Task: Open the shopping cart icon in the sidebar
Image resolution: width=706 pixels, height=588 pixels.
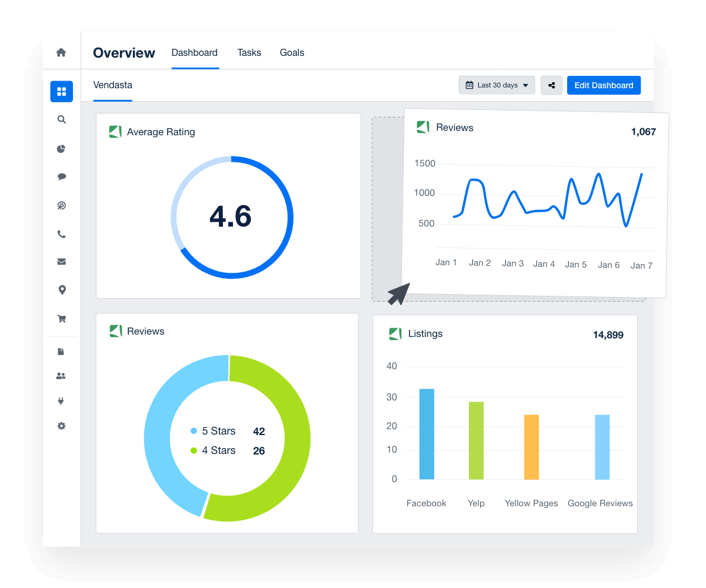Action: coord(61,319)
